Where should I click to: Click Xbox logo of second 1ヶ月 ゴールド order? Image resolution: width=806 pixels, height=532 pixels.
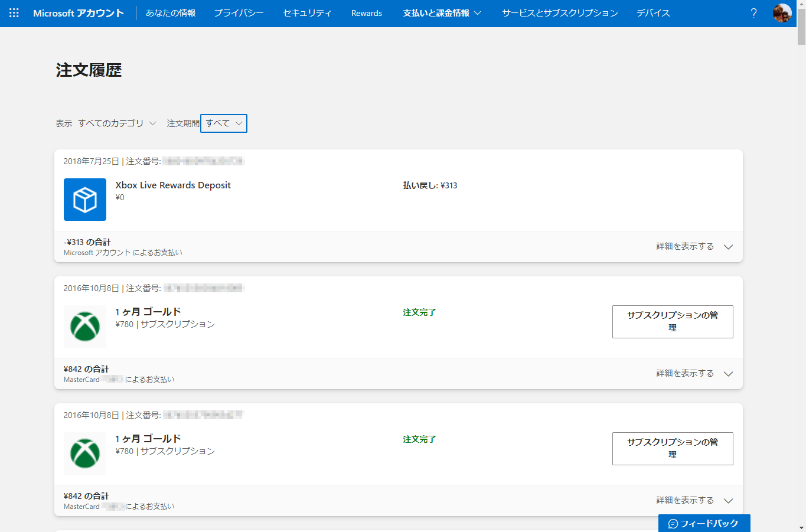tap(85, 453)
